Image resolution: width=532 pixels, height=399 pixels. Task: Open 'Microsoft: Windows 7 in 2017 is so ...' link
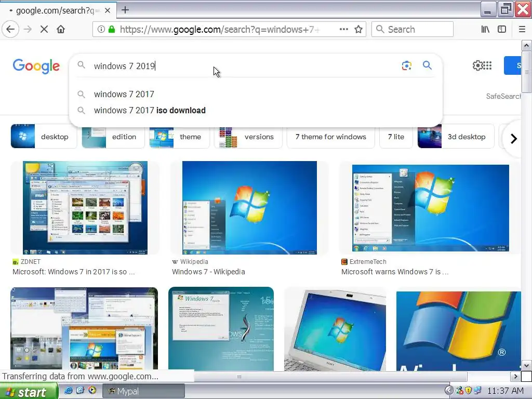74,272
